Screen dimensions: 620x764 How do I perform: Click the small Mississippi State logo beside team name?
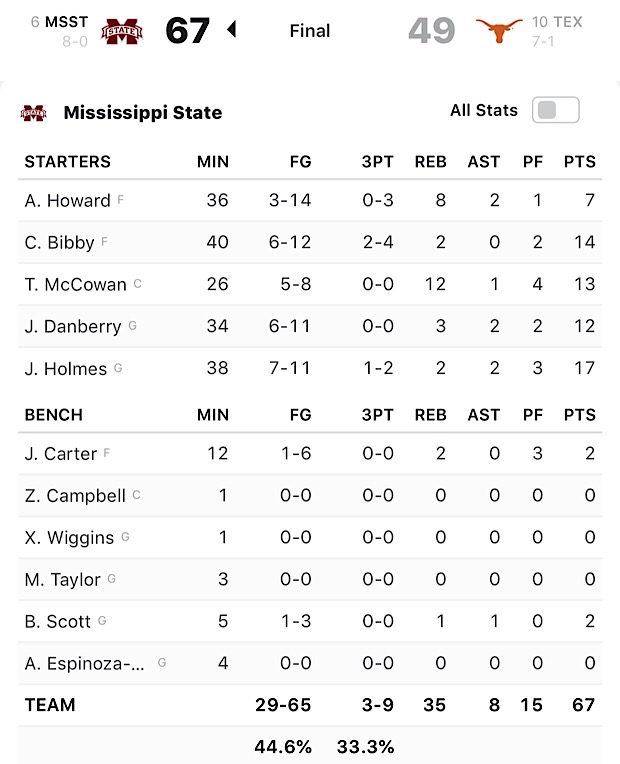[x=33, y=113]
